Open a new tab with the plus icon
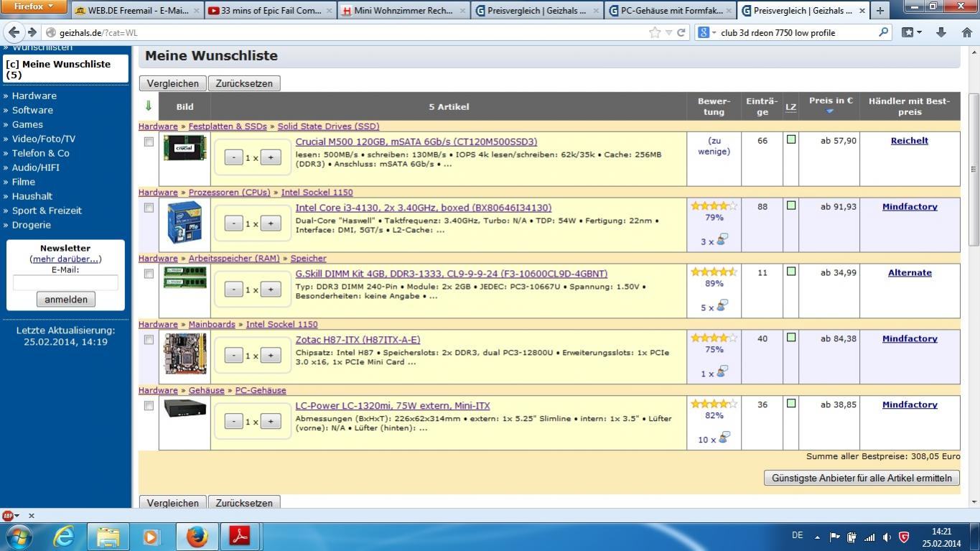980x551 pixels. click(879, 11)
